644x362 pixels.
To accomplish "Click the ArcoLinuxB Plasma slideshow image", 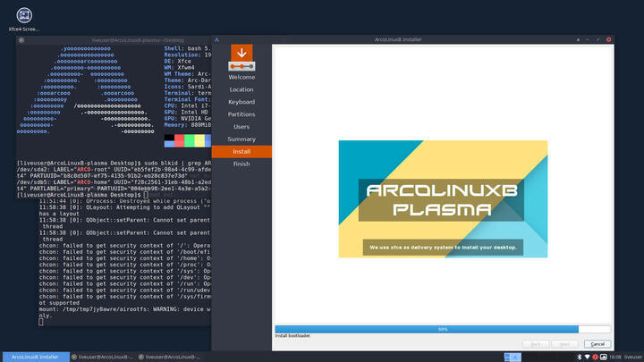I will pyautogui.click(x=443, y=199).
